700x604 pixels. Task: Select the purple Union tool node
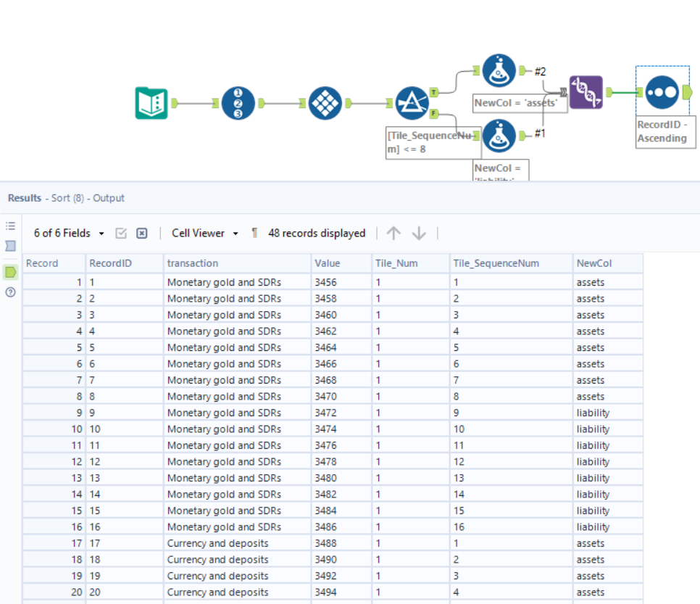tap(586, 93)
